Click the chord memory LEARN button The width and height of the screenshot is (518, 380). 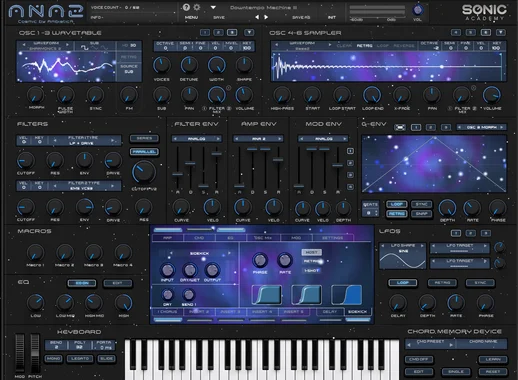493,359
